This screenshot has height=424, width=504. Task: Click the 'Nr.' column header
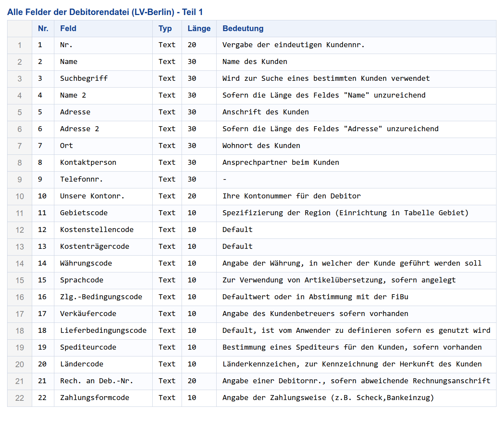[43, 29]
